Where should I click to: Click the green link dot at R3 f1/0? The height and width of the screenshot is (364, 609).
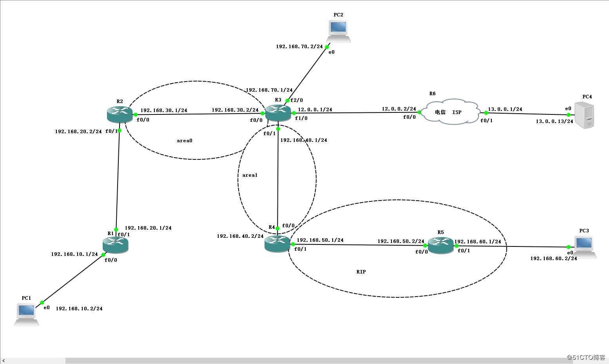click(294, 113)
